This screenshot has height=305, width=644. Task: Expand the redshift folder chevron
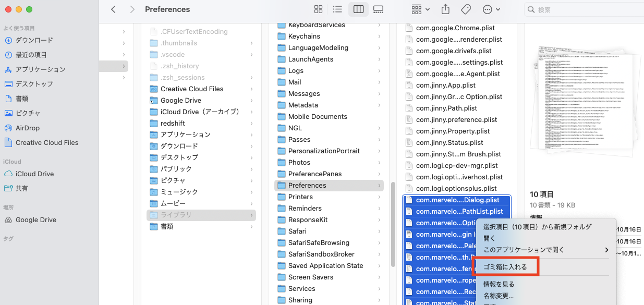coord(251,124)
